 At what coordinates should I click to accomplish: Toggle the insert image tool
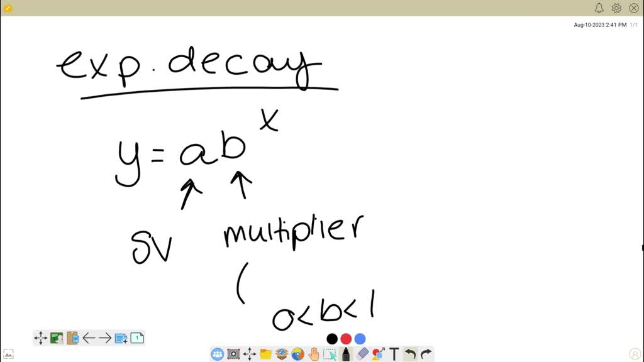[x=56, y=337]
